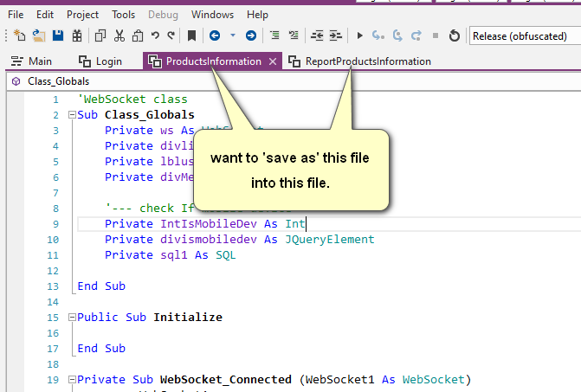
Task: Open the navigation history dropdown arrow
Action: pos(233,35)
